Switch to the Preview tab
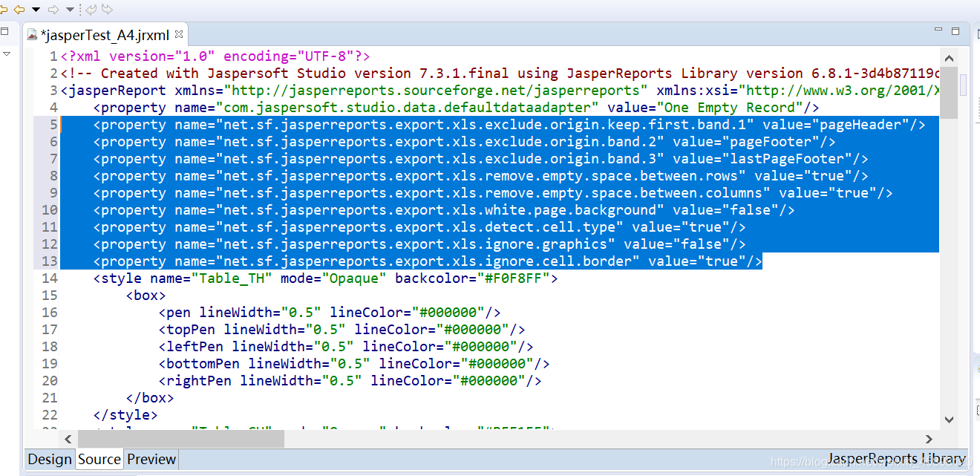980x476 pixels. [x=151, y=459]
